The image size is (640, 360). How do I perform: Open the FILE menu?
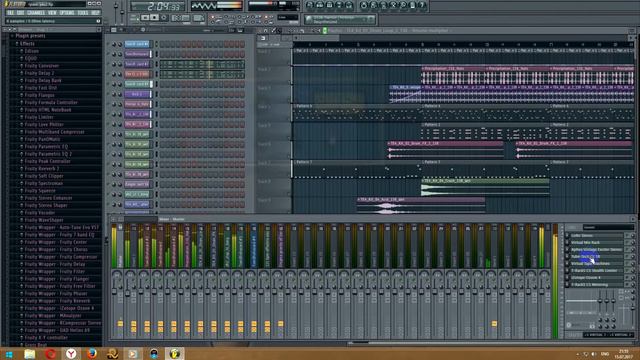[10, 13]
